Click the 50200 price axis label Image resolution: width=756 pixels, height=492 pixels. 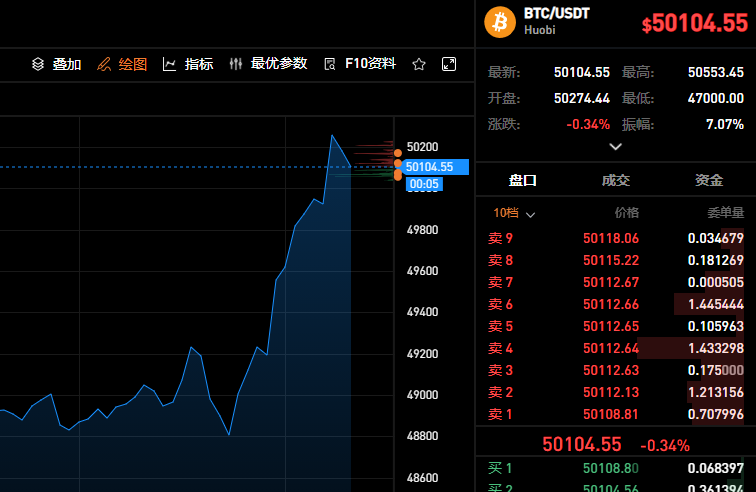[x=422, y=147]
